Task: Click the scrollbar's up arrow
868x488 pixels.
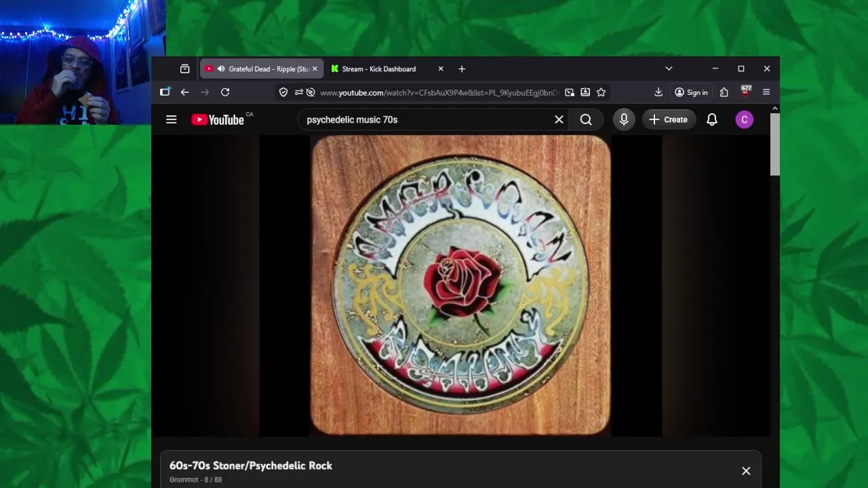Action: point(775,108)
